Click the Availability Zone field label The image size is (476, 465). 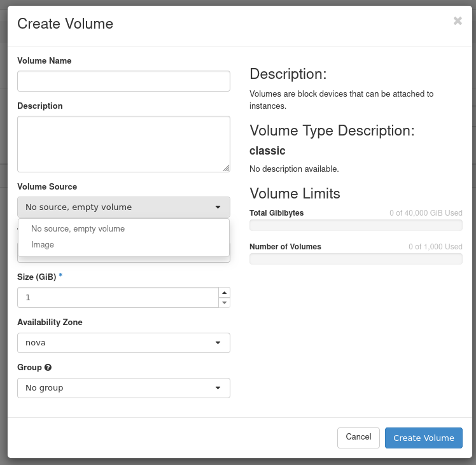(x=50, y=323)
